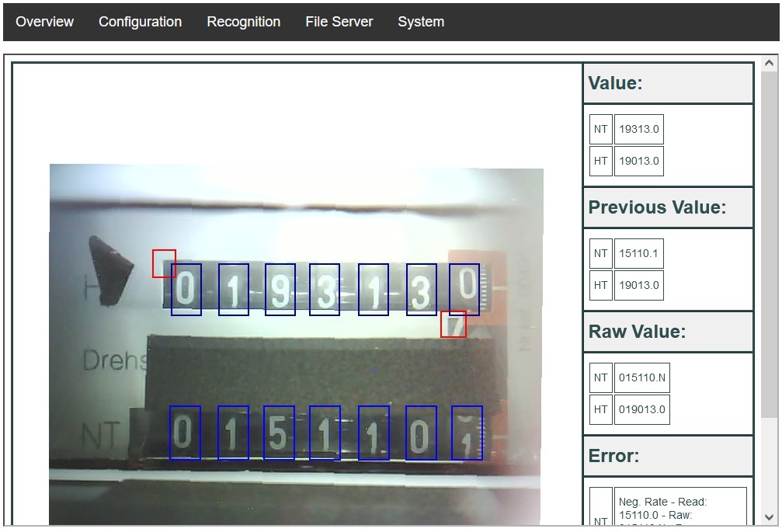Image resolution: width=782 pixels, height=532 pixels.
Task: Click the red alignment box containing 7
Action: click(x=454, y=325)
